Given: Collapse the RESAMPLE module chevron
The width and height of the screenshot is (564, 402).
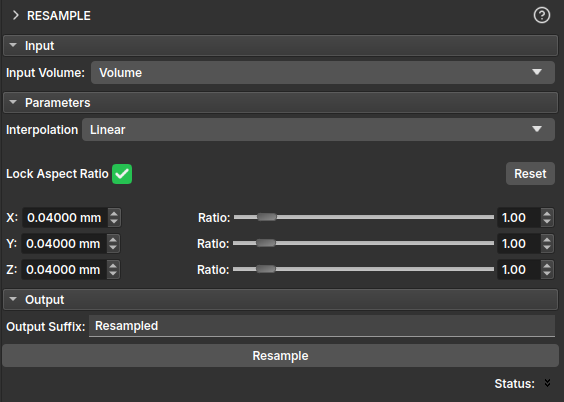Looking at the screenshot, I should pos(15,15).
